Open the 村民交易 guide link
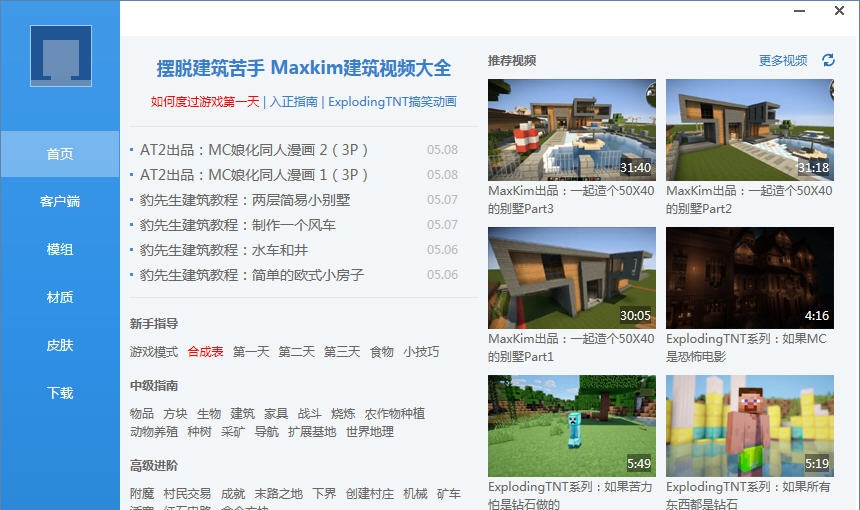Image resolution: width=860 pixels, height=510 pixels. (187, 494)
